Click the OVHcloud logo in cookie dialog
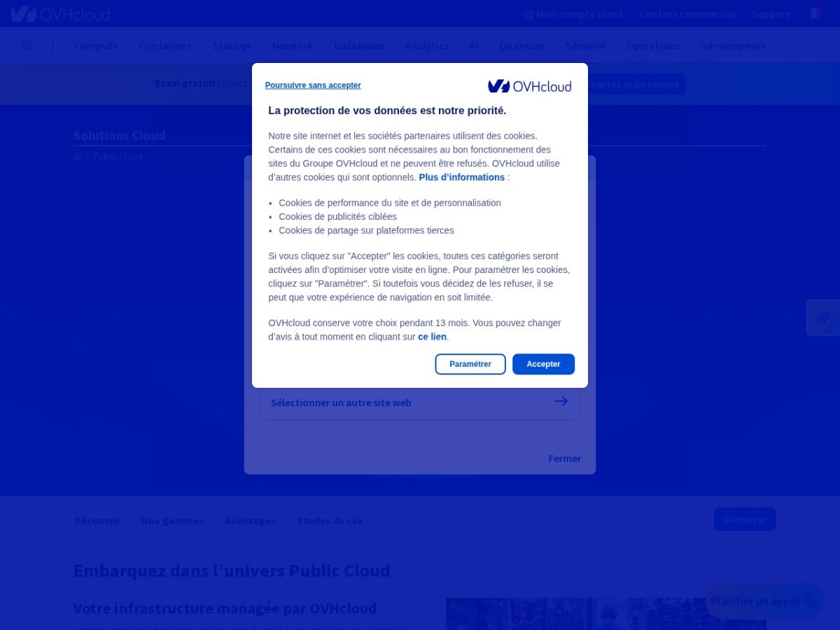 click(529, 86)
